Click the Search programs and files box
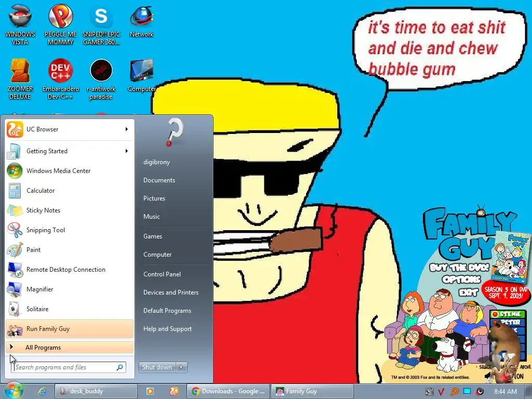The image size is (532, 399). pos(69,367)
